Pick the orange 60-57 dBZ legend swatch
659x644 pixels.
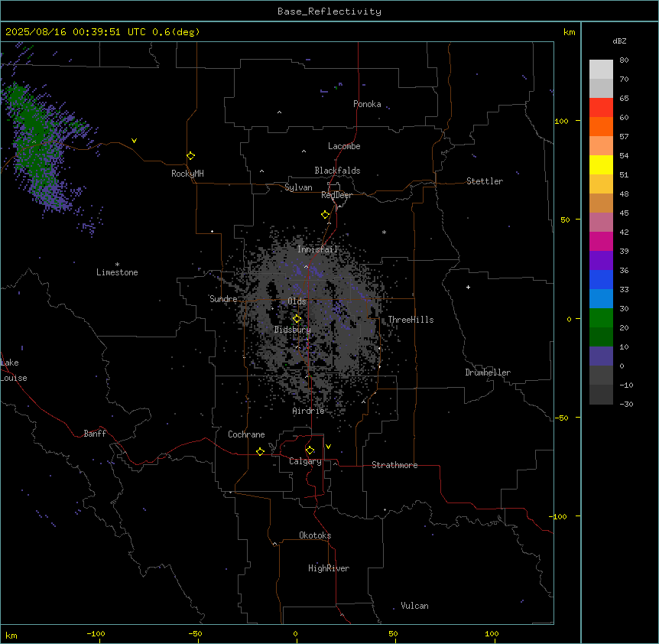601,126
